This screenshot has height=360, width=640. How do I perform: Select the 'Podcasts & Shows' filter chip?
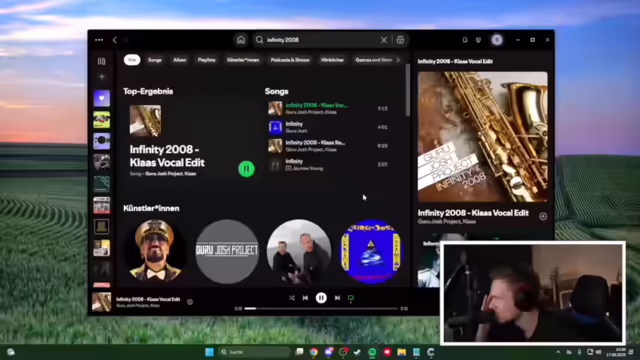(x=290, y=60)
